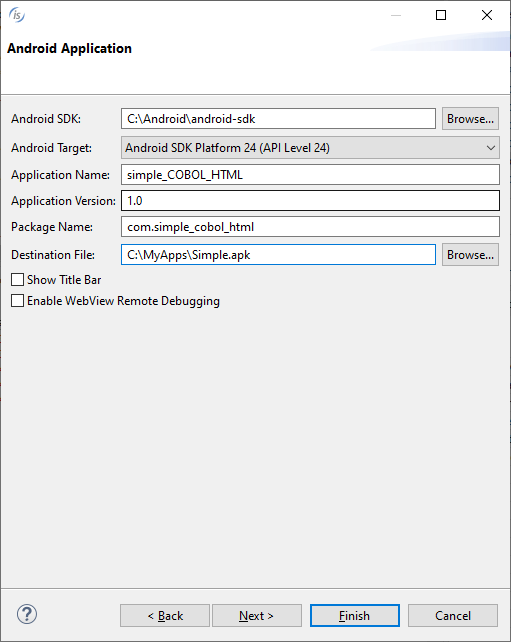The image size is (511, 642).
Task: Enable WebView Remote Debugging checkbox
Action: pyautogui.click(x=17, y=301)
